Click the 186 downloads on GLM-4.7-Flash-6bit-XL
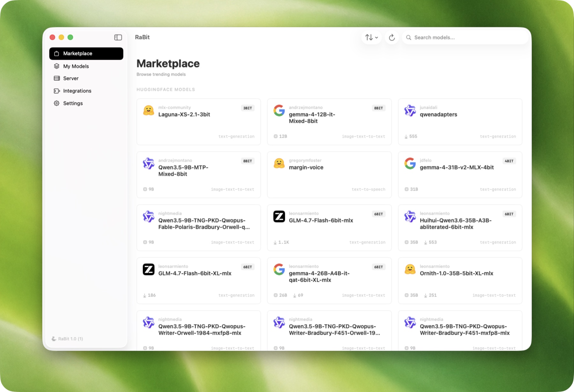This screenshot has width=574, height=392. [x=150, y=295]
